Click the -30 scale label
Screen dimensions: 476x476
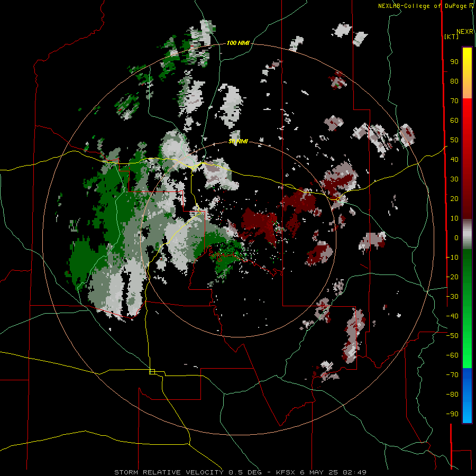[452, 297]
